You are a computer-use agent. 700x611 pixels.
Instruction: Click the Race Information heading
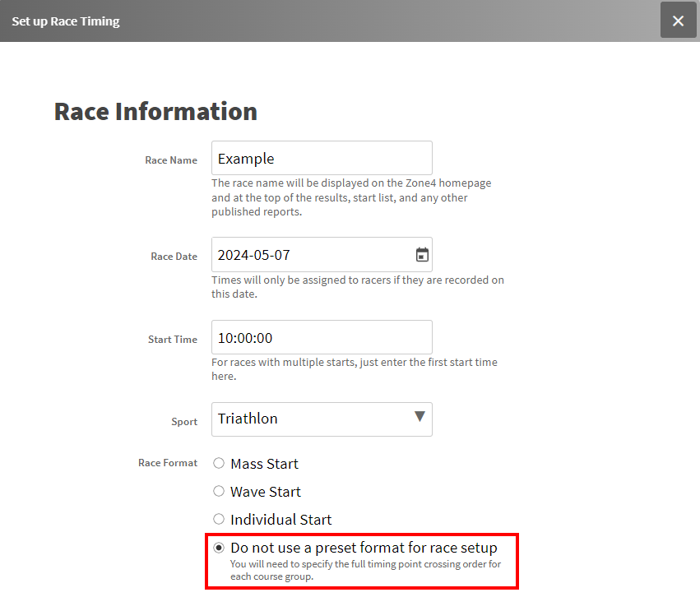click(x=155, y=112)
